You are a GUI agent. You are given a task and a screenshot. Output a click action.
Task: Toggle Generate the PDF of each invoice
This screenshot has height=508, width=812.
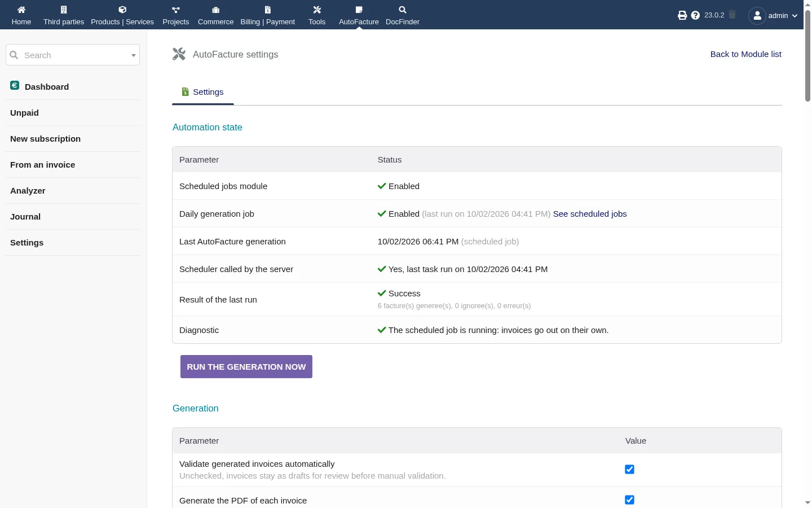tap(630, 500)
